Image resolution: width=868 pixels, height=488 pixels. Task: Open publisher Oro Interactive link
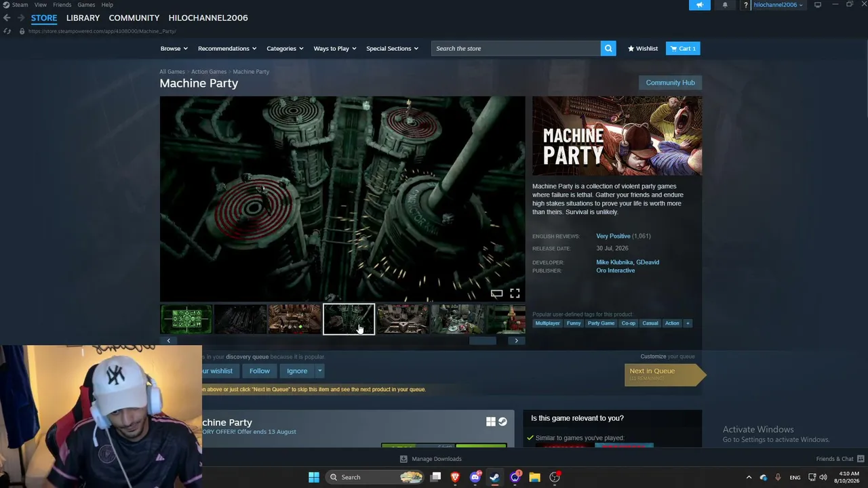click(x=616, y=270)
